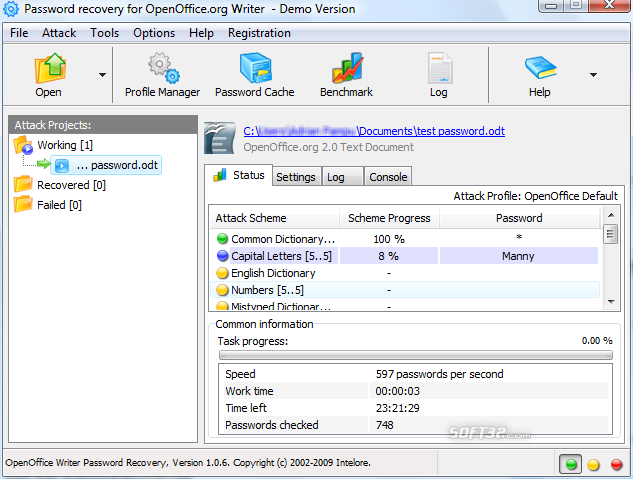Open the test password.odt file path link
This screenshot has height=479, width=633.
coord(374,131)
